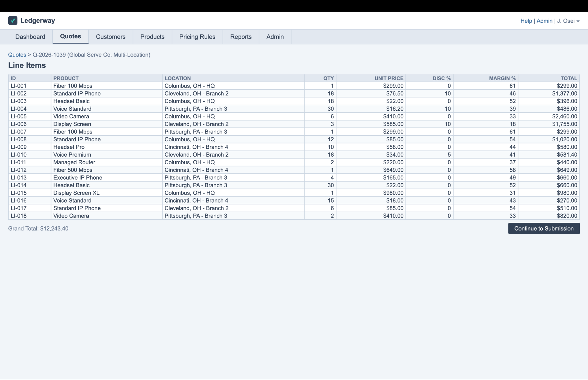Screen dimensions: 588x380
Task: Select the Quotes tab
Action: (70, 36)
